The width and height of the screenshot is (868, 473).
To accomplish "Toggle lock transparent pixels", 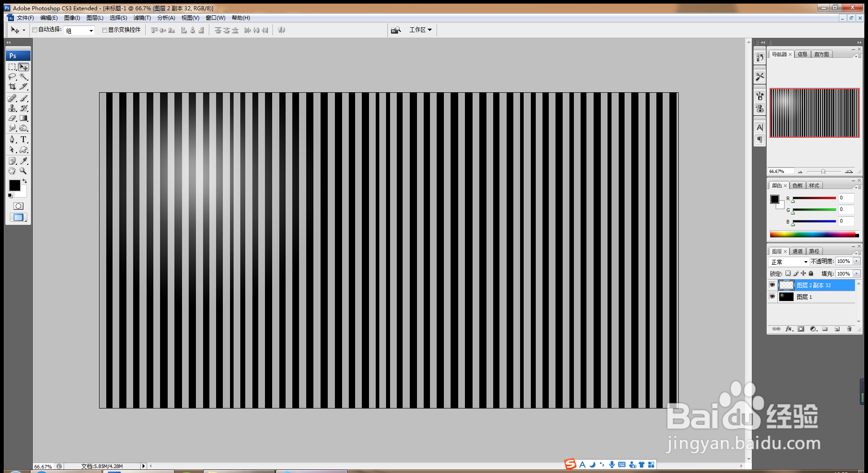I will tap(788, 273).
